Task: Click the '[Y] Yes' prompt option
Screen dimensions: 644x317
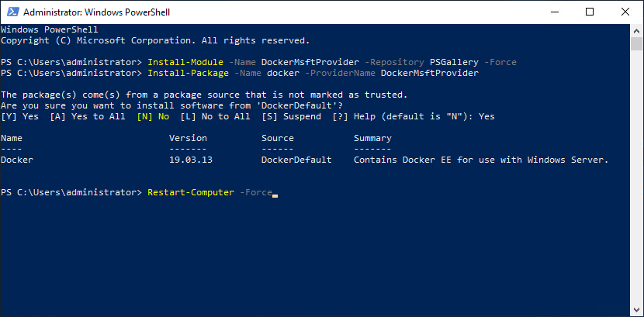Action: [x=19, y=116]
